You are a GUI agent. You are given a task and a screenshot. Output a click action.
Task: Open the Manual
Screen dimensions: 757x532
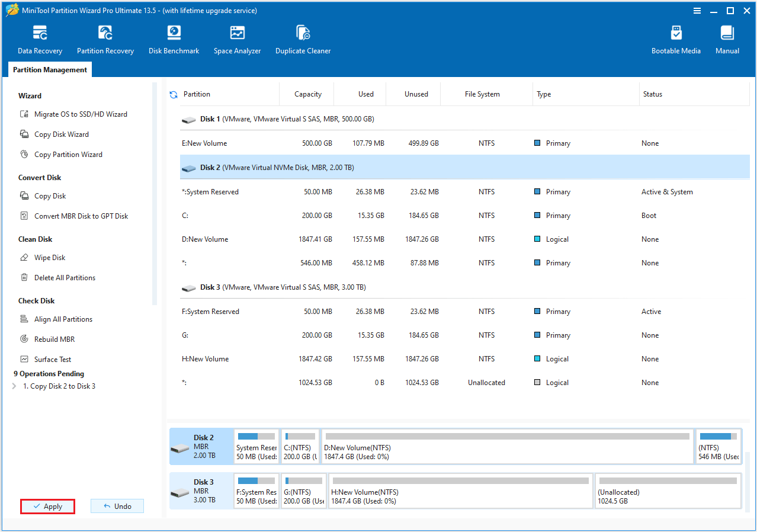(x=727, y=39)
